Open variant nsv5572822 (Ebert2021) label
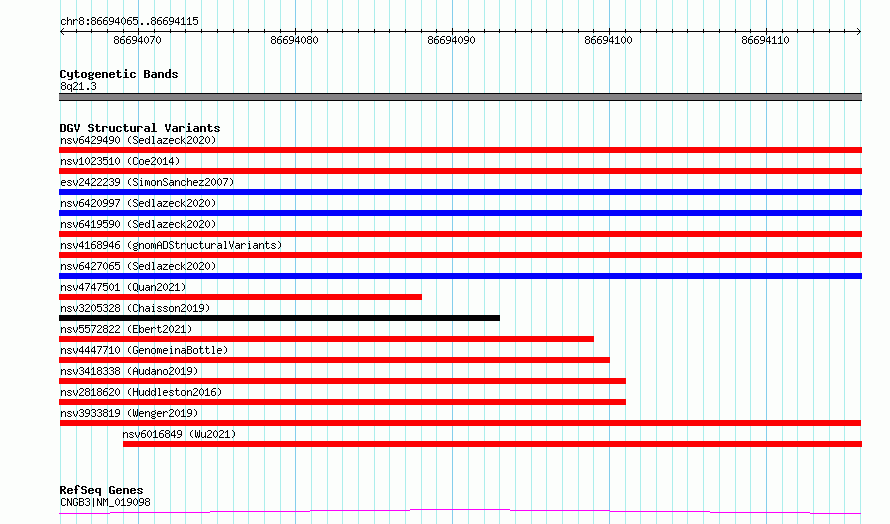The width and height of the screenshot is (890, 524). click(126, 329)
